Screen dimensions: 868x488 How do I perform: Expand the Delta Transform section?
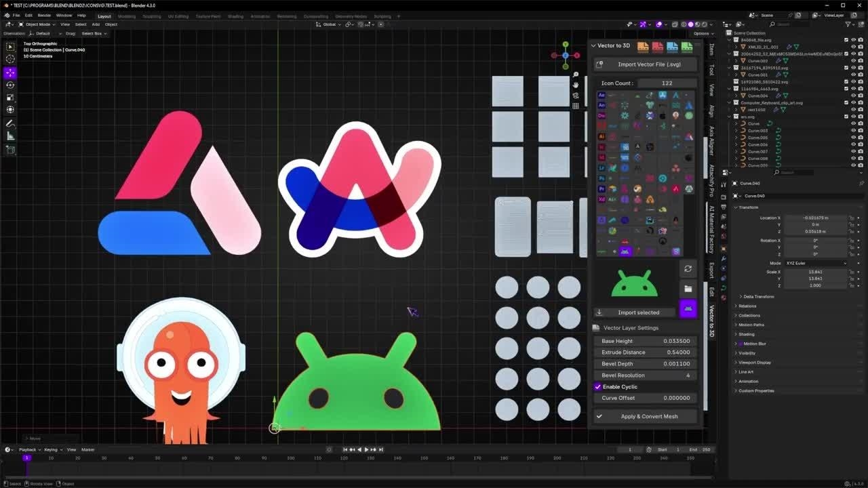pos(758,297)
